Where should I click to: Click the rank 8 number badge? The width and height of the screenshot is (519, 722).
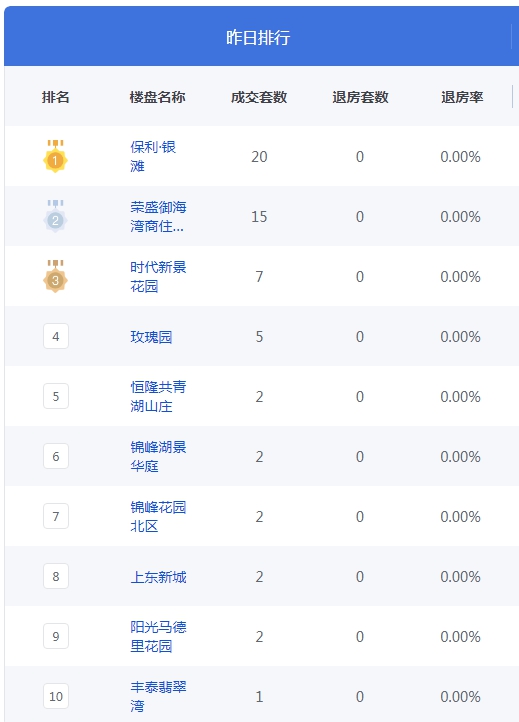tap(56, 576)
